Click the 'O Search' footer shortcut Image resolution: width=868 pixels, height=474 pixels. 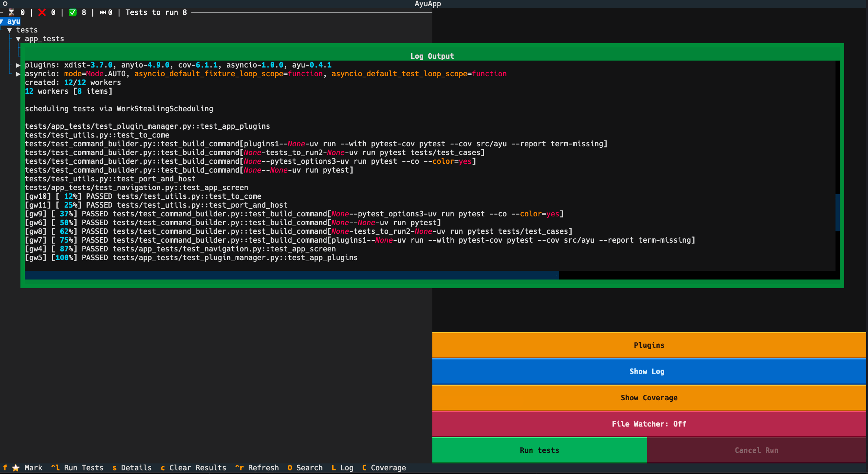[305, 468]
